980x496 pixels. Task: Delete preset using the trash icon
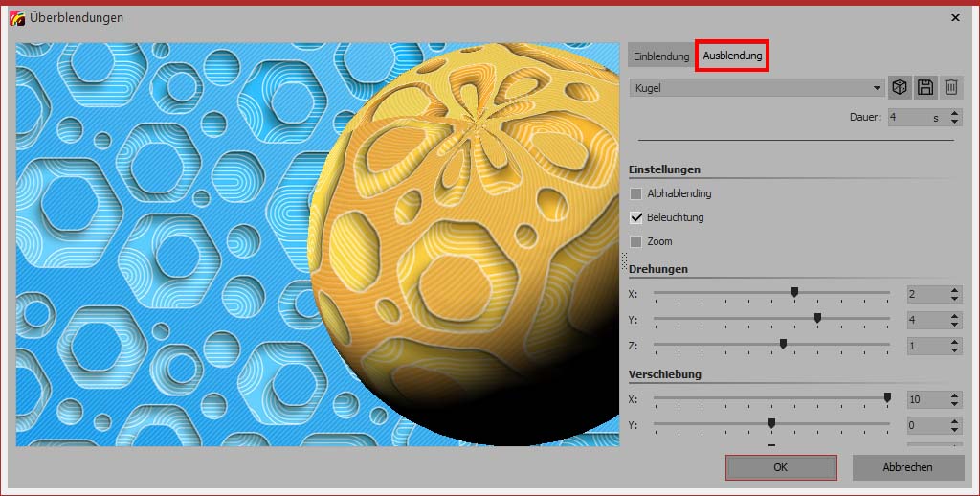coord(950,88)
